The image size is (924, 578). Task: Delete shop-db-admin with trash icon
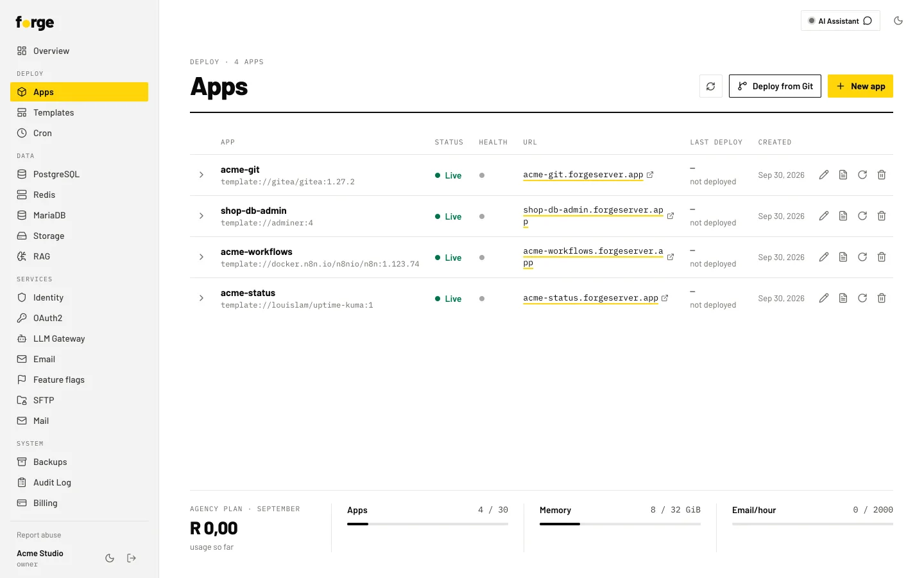882,216
